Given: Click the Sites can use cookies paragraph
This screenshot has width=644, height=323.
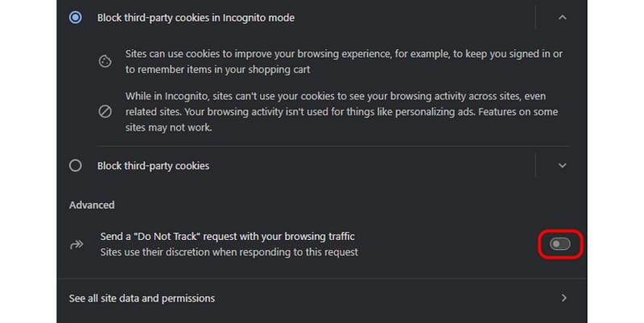Looking at the screenshot, I should [x=338, y=62].
